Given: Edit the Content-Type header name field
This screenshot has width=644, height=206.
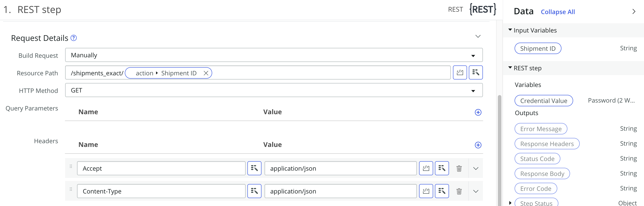Looking at the screenshot, I should coord(161,191).
